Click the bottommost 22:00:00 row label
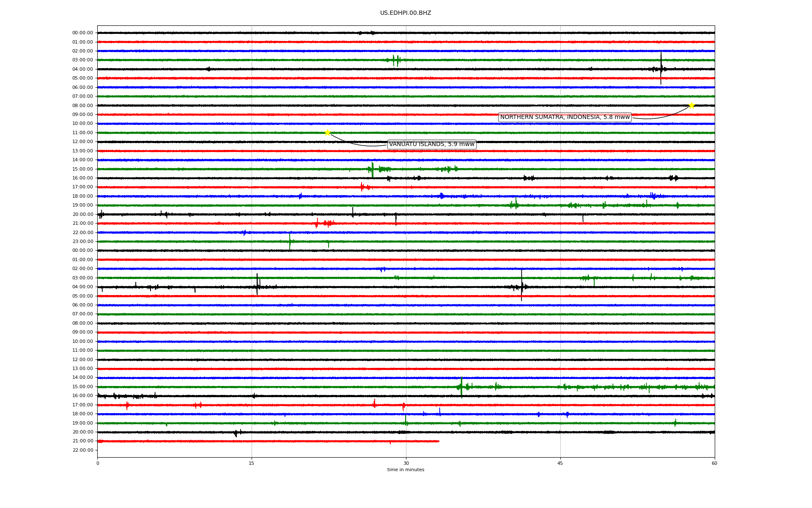The width and height of the screenshot is (812, 508). click(x=82, y=450)
